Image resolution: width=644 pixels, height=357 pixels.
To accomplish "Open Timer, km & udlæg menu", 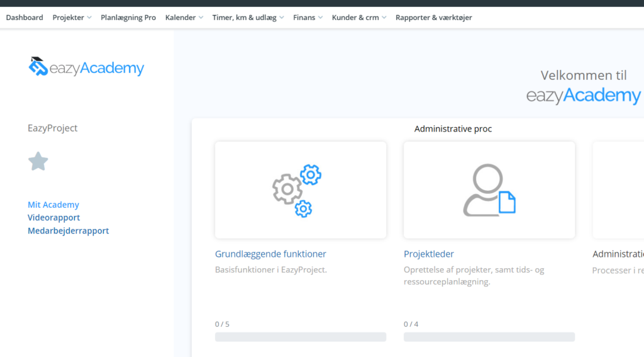I will point(245,17).
